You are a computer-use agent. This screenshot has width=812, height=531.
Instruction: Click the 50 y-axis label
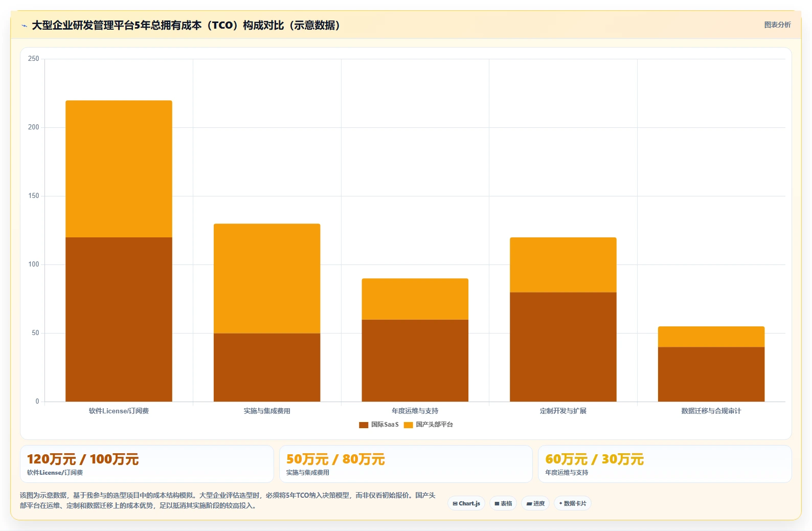35,333
